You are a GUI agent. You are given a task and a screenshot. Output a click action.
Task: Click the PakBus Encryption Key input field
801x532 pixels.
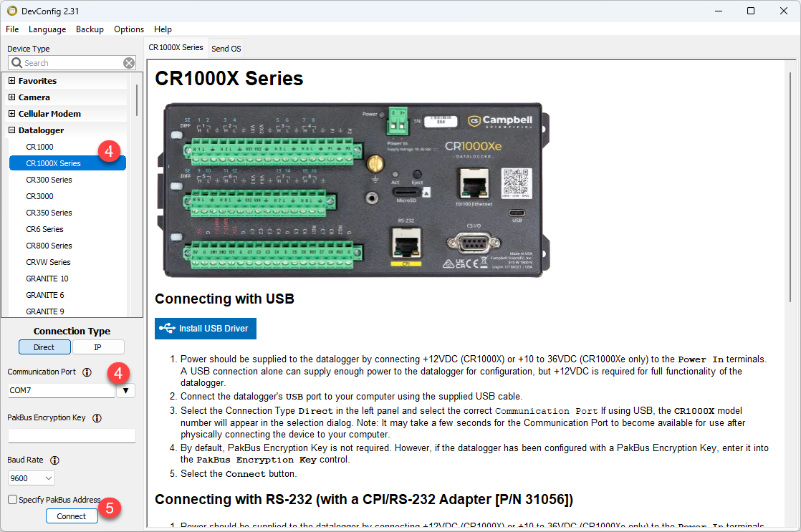[72, 436]
